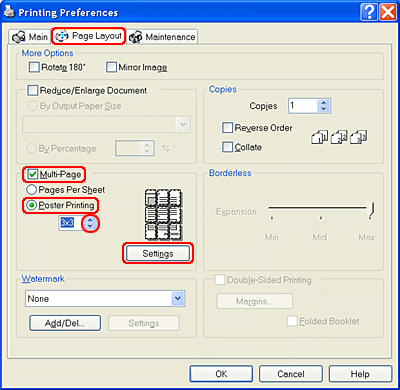Open the context help question-mark button

point(369,12)
